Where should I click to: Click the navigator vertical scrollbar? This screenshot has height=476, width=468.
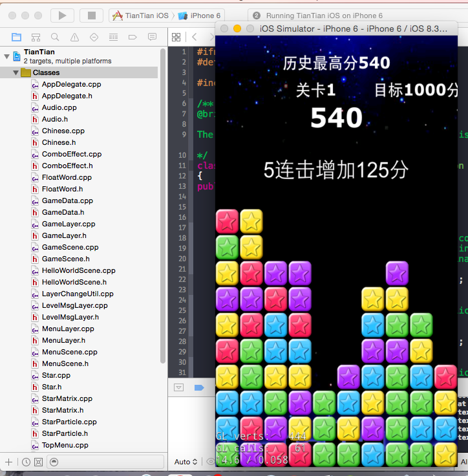point(163,206)
